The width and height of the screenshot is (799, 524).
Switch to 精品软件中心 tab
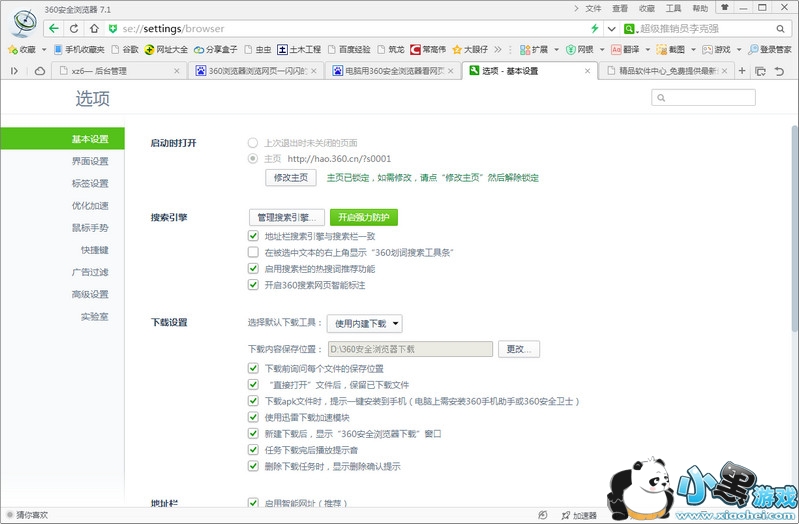[x=666, y=71]
